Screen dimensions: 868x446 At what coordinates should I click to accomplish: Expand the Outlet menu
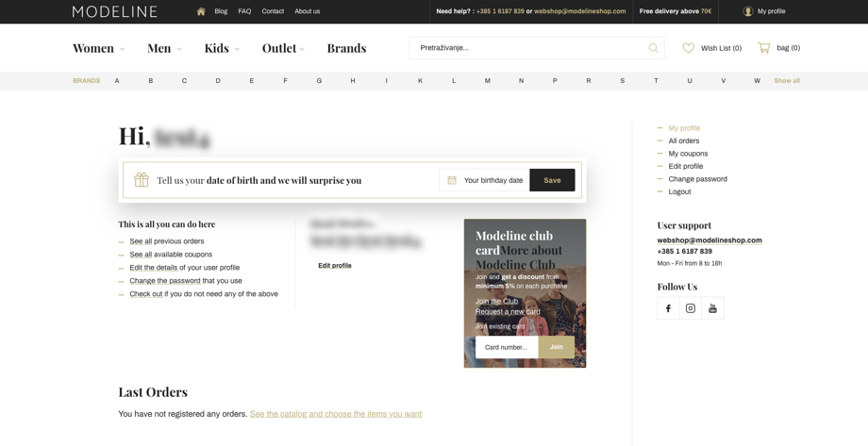(x=283, y=48)
